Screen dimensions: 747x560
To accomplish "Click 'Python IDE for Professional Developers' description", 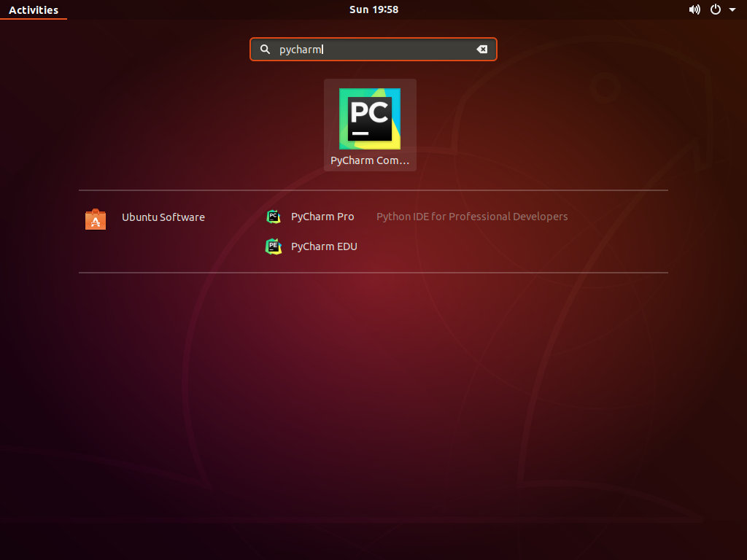I will [472, 217].
